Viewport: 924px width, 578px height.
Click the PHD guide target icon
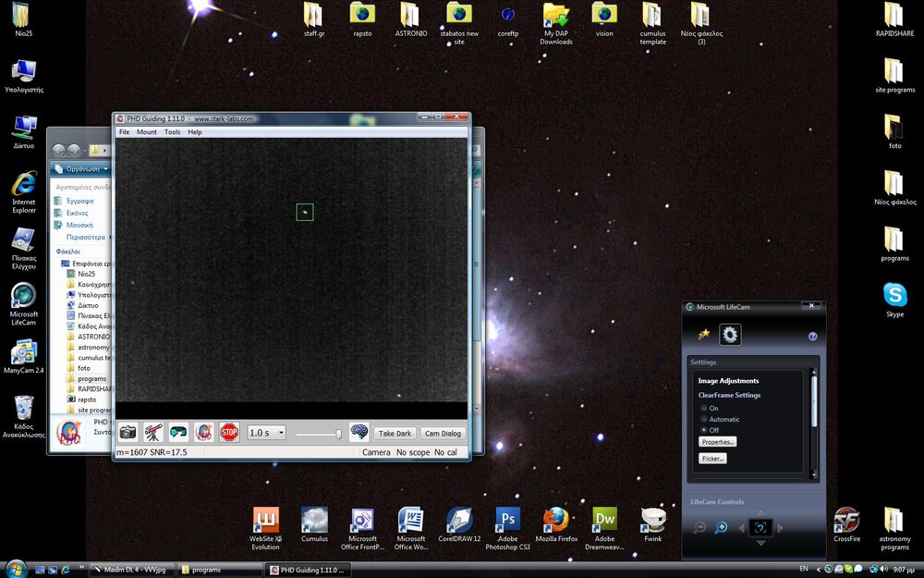pos(204,433)
